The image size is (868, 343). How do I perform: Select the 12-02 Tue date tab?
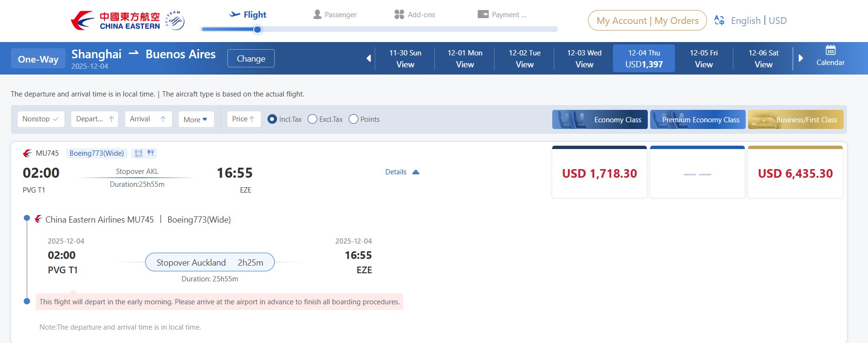(525, 58)
